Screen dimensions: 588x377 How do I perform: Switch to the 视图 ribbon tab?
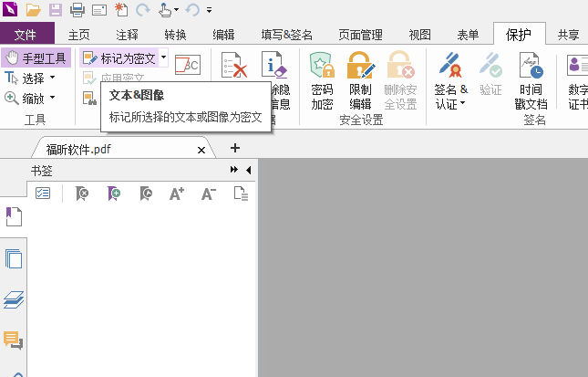(x=419, y=35)
